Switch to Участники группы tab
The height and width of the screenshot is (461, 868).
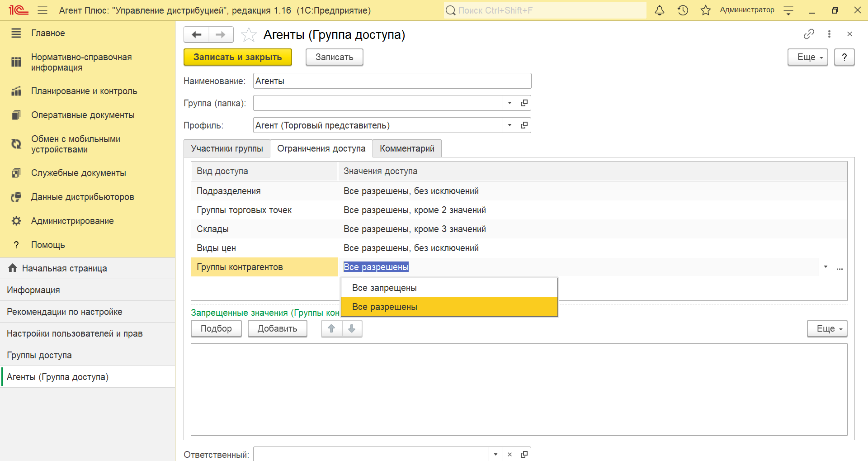227,149
